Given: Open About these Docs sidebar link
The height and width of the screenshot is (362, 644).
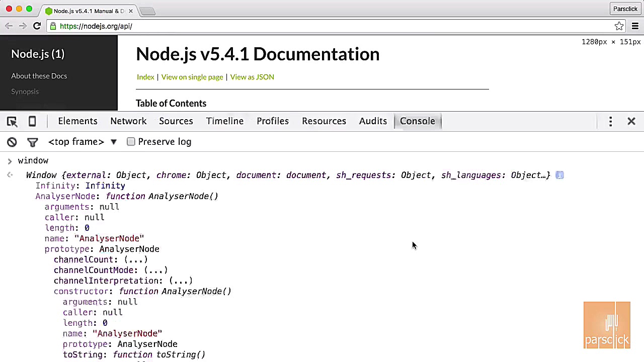Looking at the screenshot, I should 39,76.
